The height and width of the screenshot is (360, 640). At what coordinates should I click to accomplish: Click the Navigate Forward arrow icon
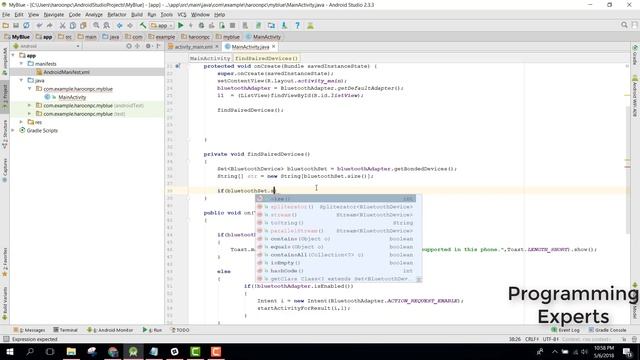(130, 25)
